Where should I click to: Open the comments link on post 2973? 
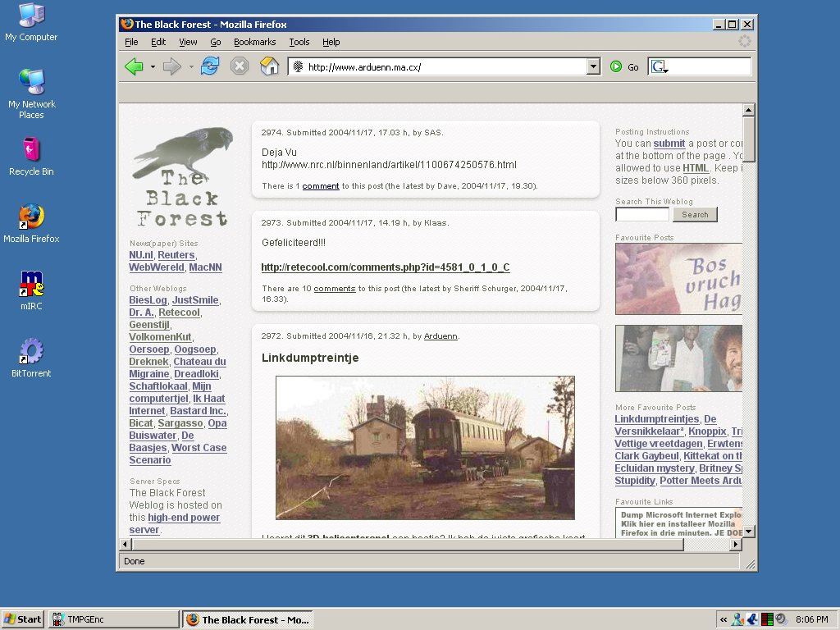[335, 288]
